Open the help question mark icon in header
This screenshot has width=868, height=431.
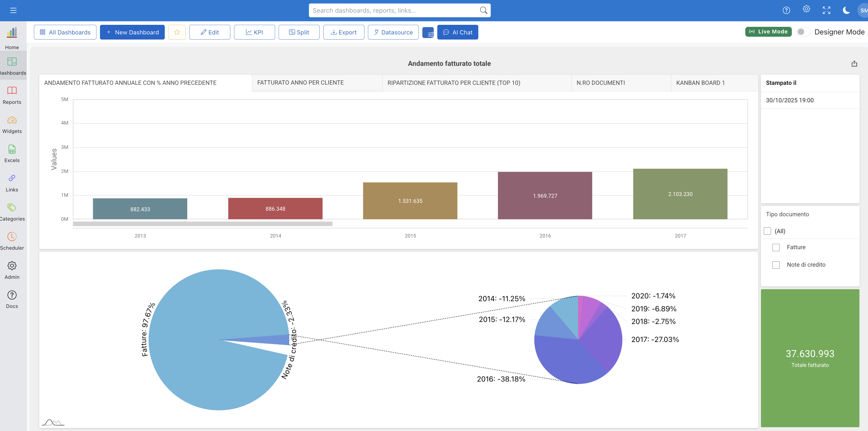tap(786, 10)
